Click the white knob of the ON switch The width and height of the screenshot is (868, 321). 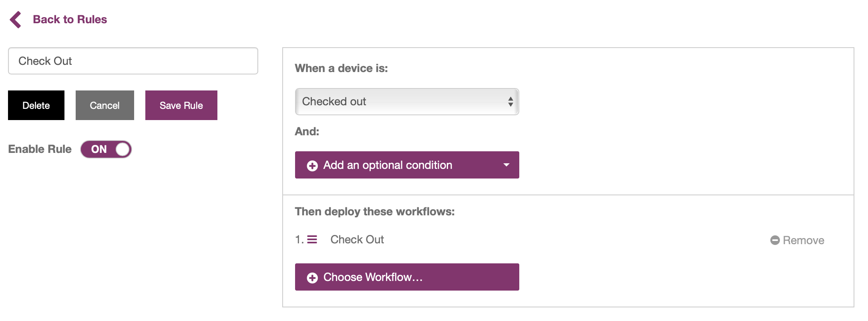(x=123, y=149)
